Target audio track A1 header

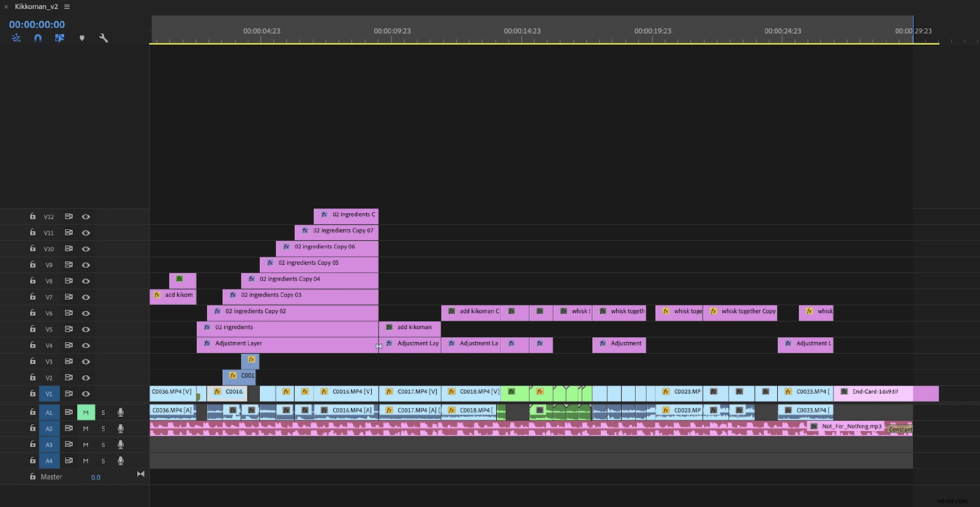[50, 413]
